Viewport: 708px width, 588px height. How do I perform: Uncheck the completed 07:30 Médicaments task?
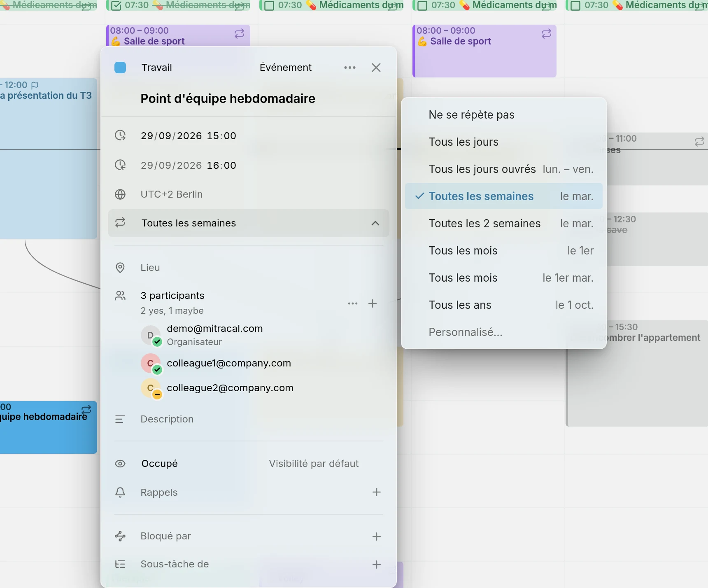[x=116, y=6]
